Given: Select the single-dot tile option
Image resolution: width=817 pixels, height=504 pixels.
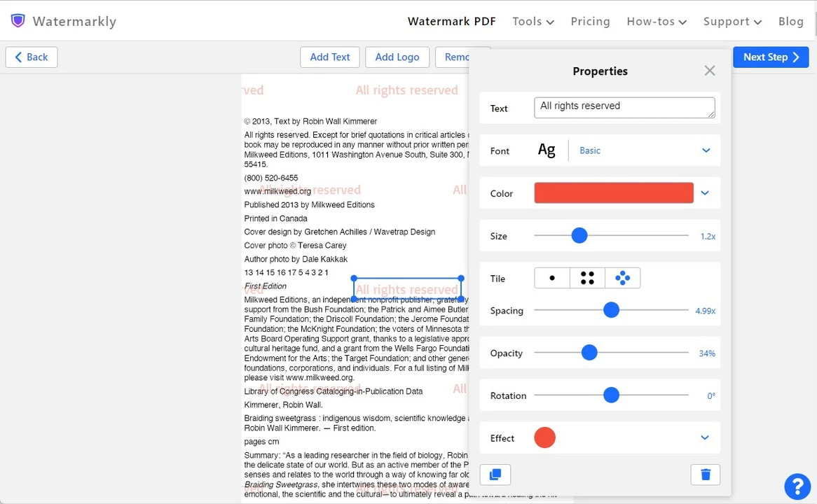Looking at the screenshot, I should [x=551, y=278].
